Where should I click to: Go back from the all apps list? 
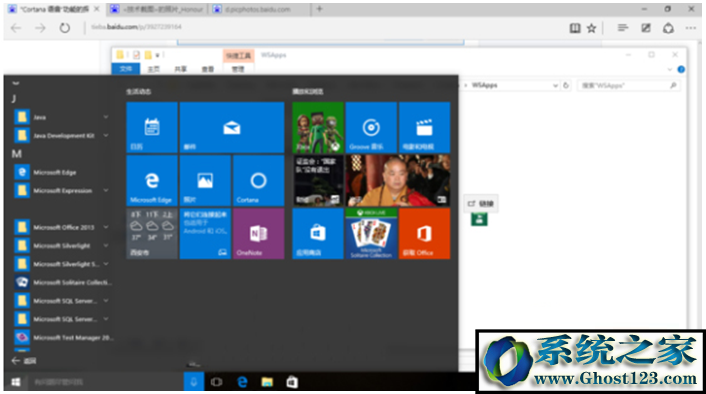pyautogui.click(x=24, y=361)
